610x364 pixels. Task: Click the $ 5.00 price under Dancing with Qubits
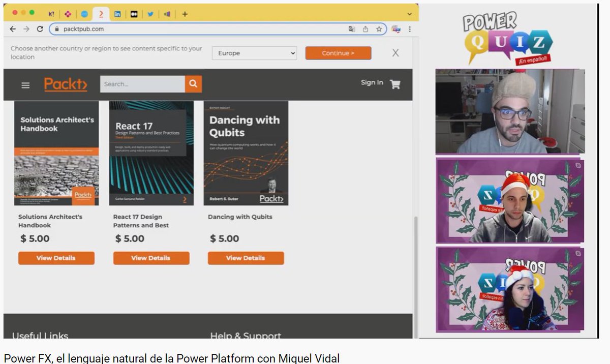coord(224,238)
